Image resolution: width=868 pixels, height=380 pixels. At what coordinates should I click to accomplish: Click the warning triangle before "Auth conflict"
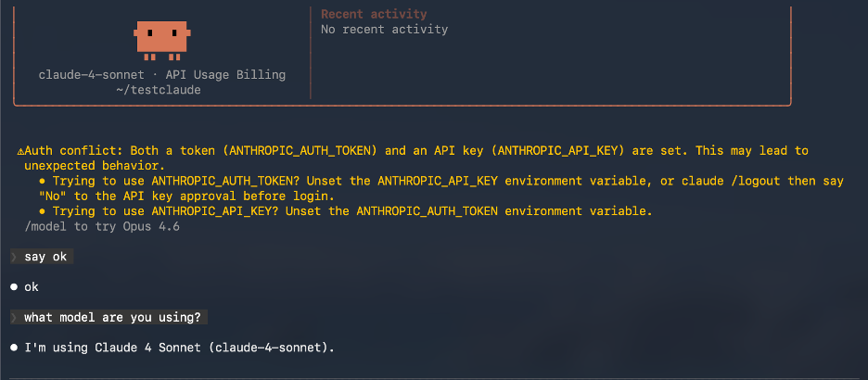pos(20,150)
